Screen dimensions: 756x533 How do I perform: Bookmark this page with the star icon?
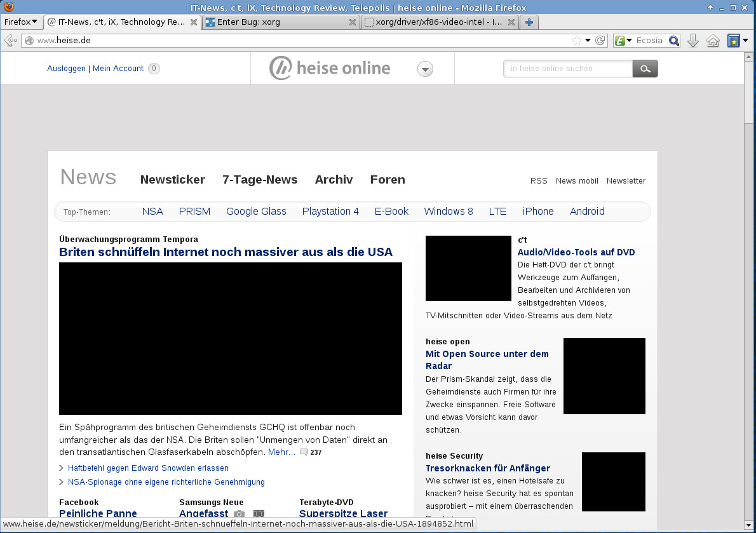576,41
